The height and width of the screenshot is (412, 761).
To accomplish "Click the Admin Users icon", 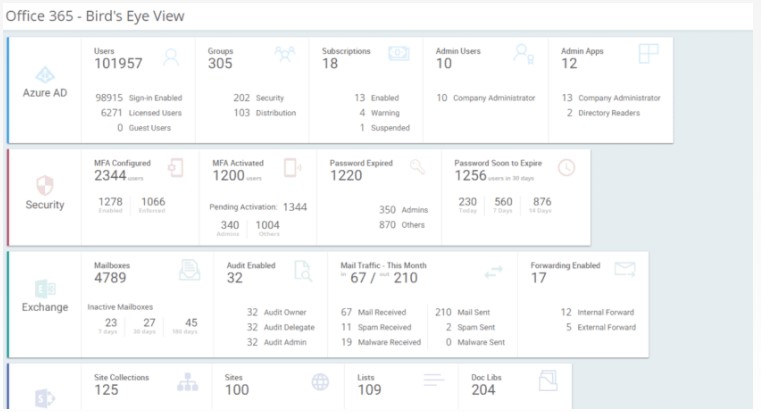I will click(x=524, y=54).
